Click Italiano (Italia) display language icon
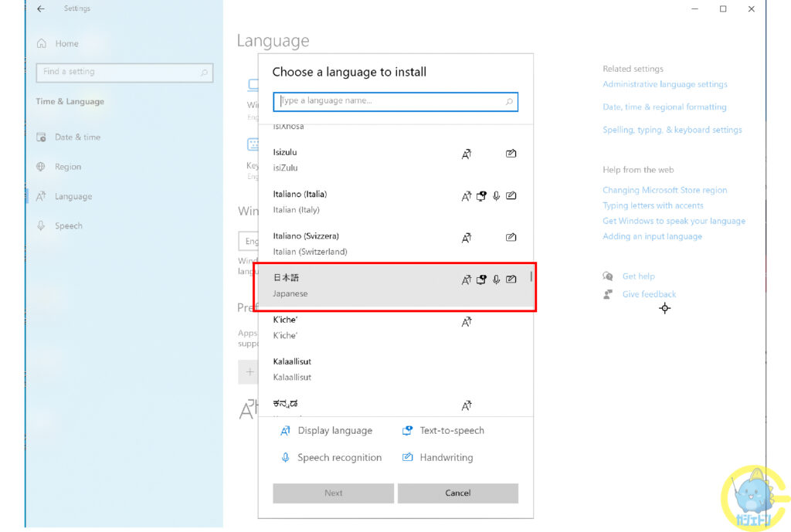This screenshot has height=532, width=791. [467, 195]
